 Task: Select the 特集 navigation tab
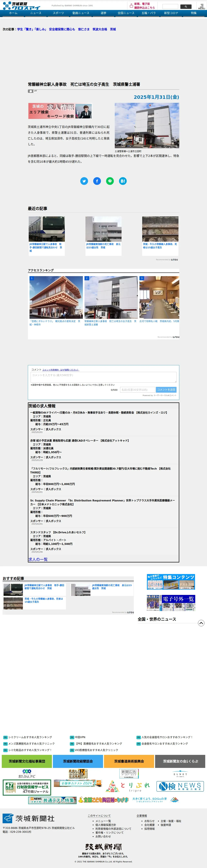point(193,13)
